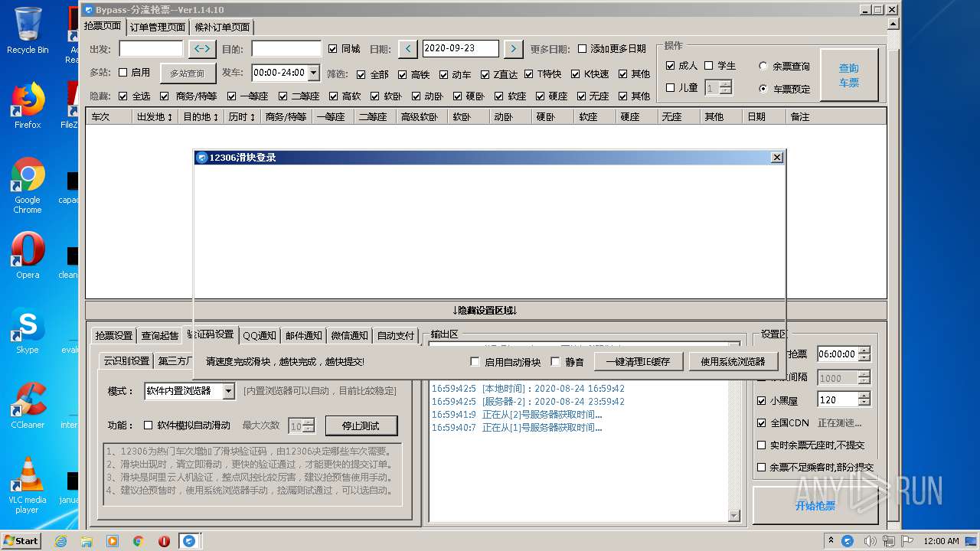This screenshot has height=551, width=980.
Task: Collapse the settings area with 隐藏设置区域 bar
Action: tap(485, 310)
